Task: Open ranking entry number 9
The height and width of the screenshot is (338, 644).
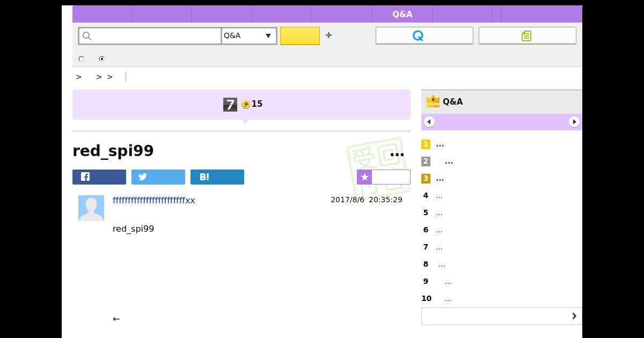Action: pos(448,282)
